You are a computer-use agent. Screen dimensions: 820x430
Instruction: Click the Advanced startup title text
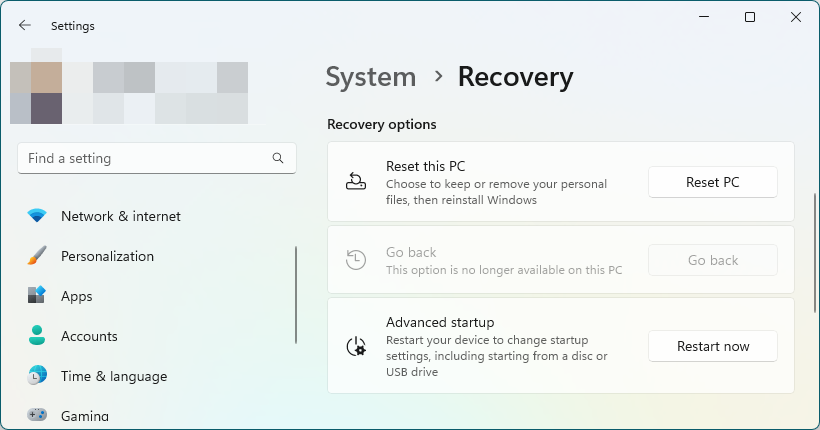(440, 322)
